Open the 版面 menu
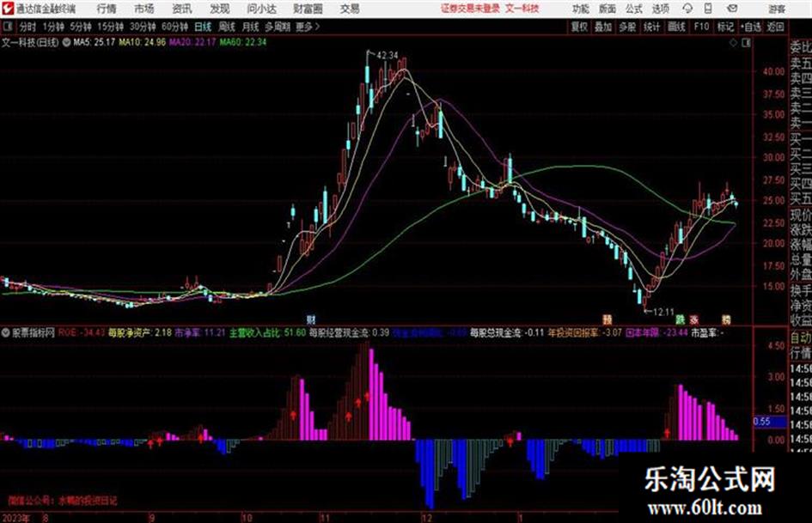Image resolution: width=812 pixels, height=523 pixels. tap(607, 9)
